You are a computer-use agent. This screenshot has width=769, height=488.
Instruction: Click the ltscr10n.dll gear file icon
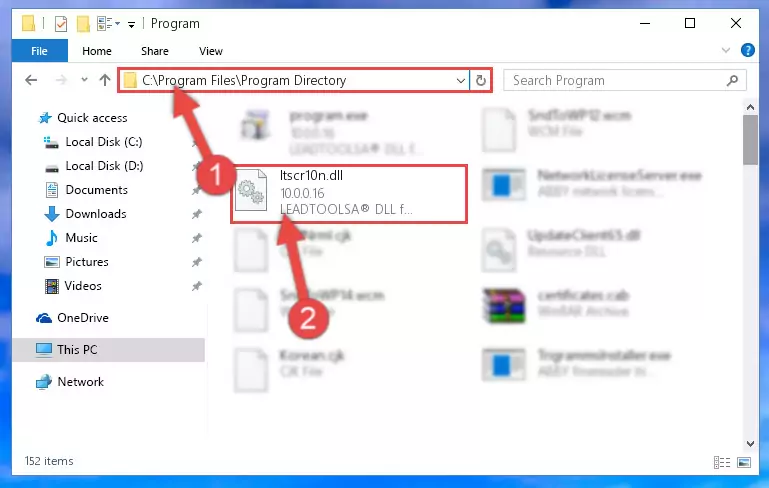tap(251, 191)
